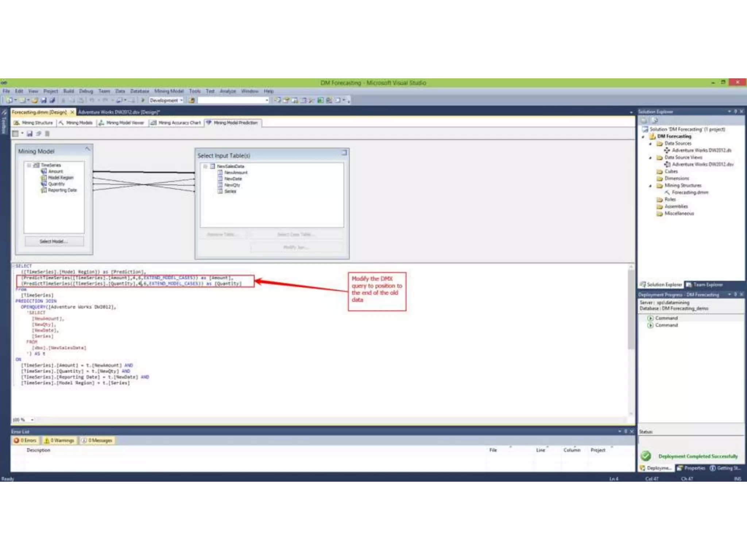Collapse the NewSalesData table node

coord(205,166)
